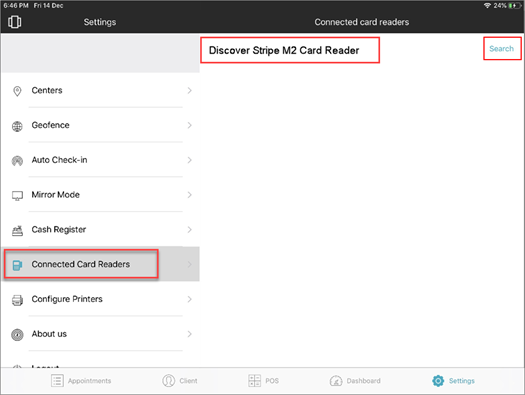Click the 6:46 PM clock text
The width and height of the screenshot is (525, 395).
coord(16,6)
